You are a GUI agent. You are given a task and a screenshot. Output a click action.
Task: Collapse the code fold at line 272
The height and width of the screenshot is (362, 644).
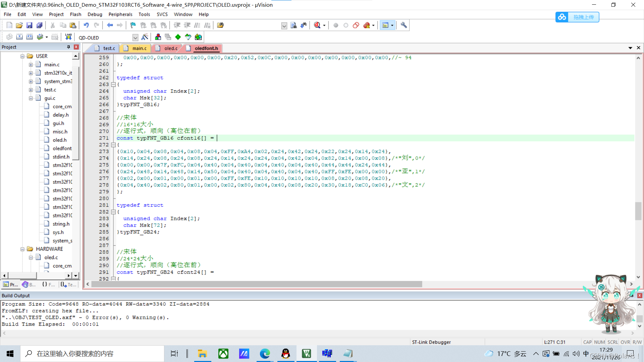point(113,145)
